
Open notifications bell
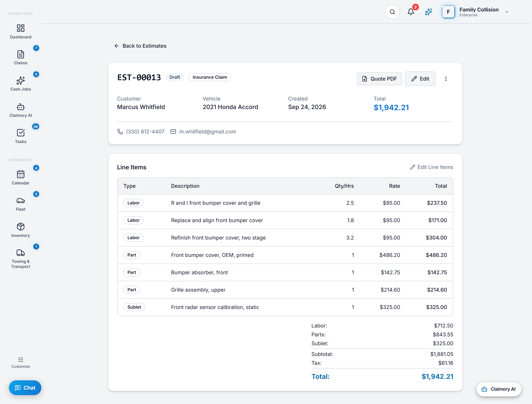coord(410,12)
